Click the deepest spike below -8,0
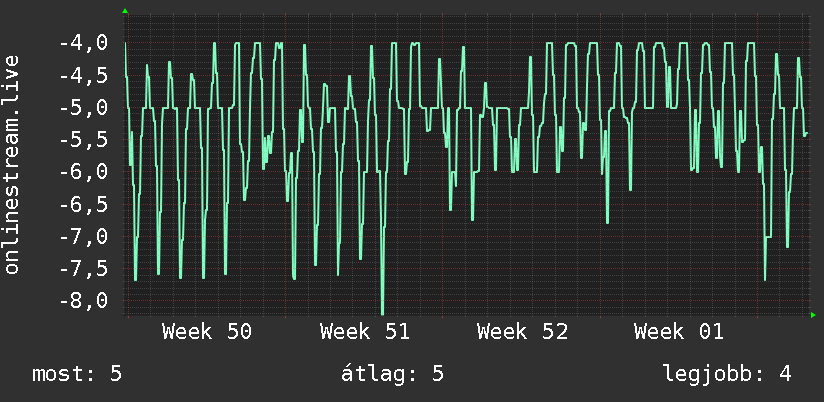Image resolution: width=824 pixels, height=402 pixels. point(382,310)
